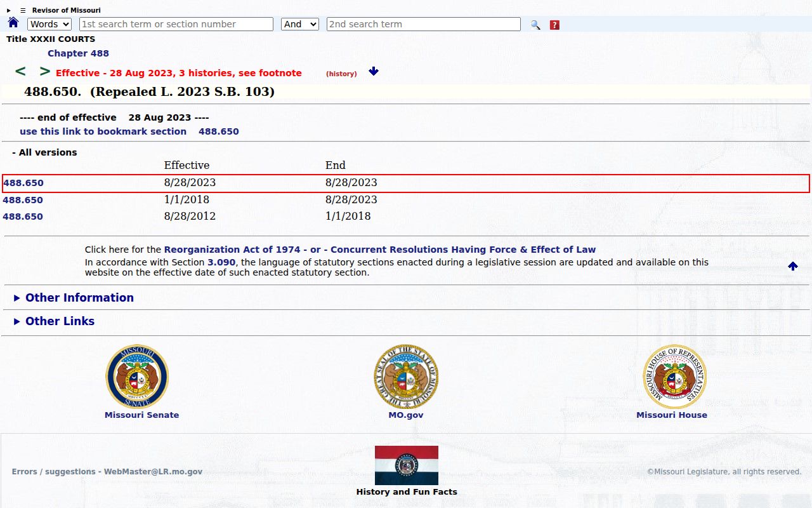Click the Missouri House text link
Screen dimensions: 812x508
(672, 415)
